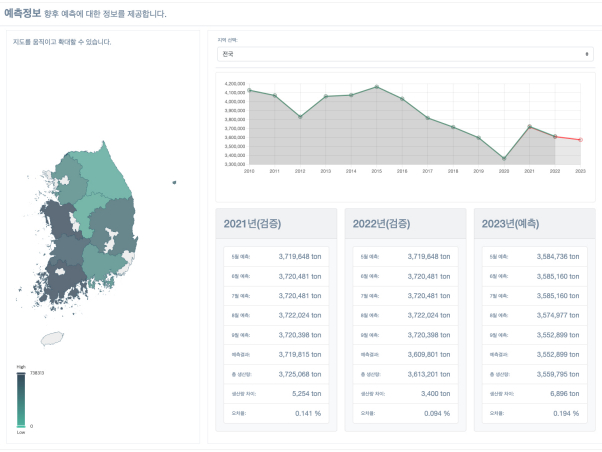Click the High-Low color gradient legend bar
The image size is (602, 452).
21,398
